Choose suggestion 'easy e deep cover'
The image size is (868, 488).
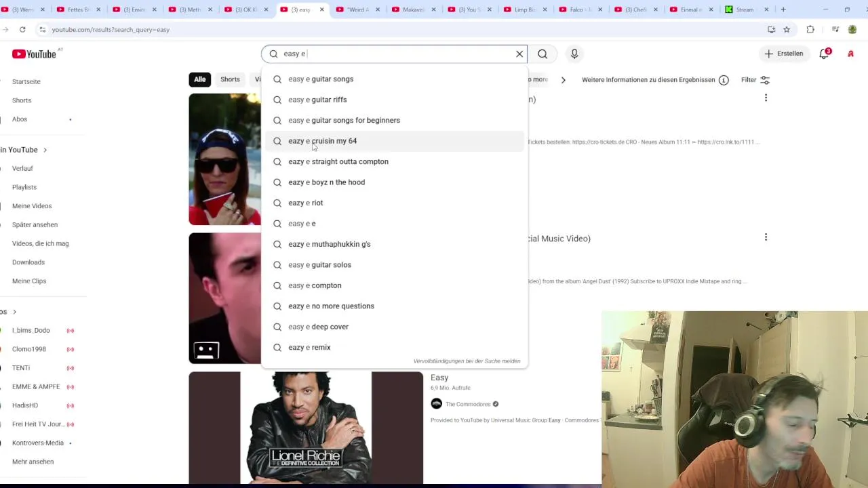click(x=394, y=327)
